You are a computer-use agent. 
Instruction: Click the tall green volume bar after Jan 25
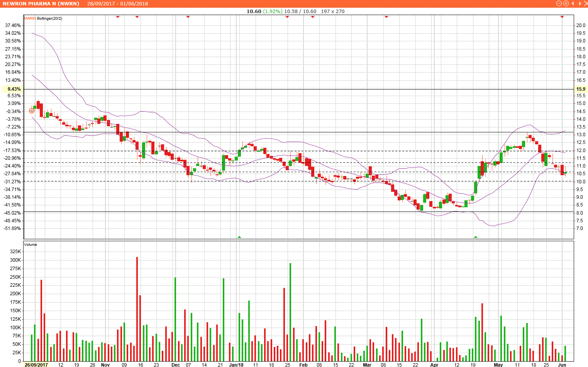290,312
